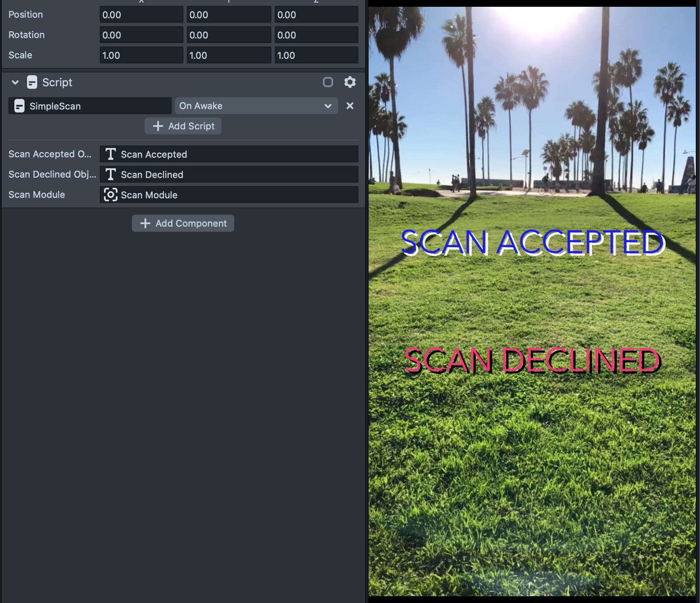Click the Rotation Y value field
This screenshot has width=700, height=603.
click(229, 35)
